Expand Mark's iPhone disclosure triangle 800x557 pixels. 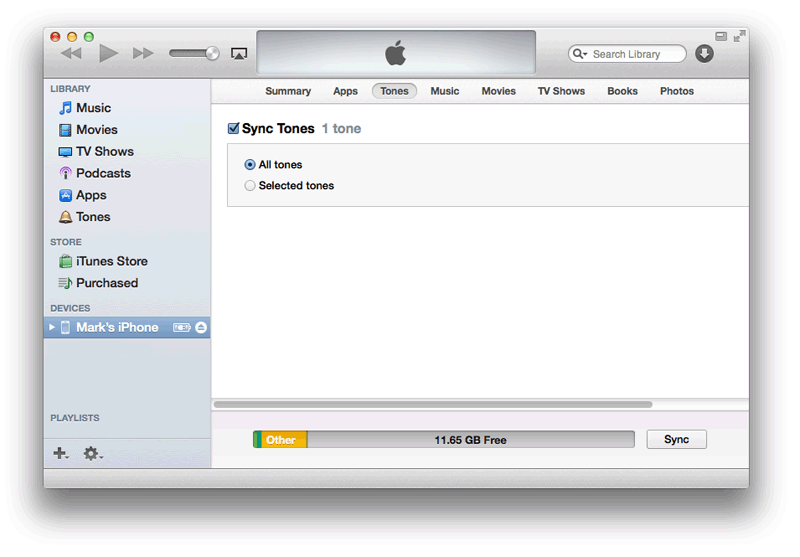coord(52,328)
